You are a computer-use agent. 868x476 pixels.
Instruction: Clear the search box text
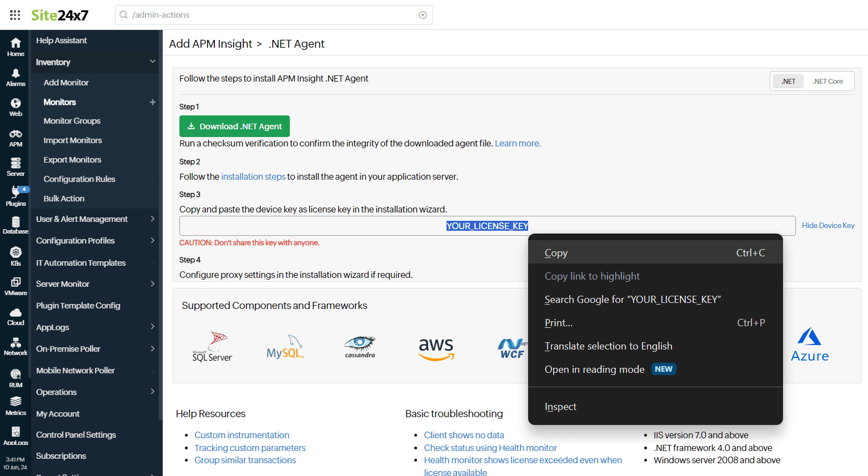423,15
